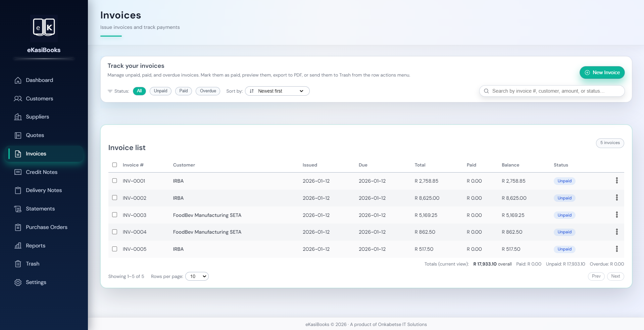Go to Quotes via its sidebar icon
The height and width of the screenshot is (330, 644).
coord(18,135)
